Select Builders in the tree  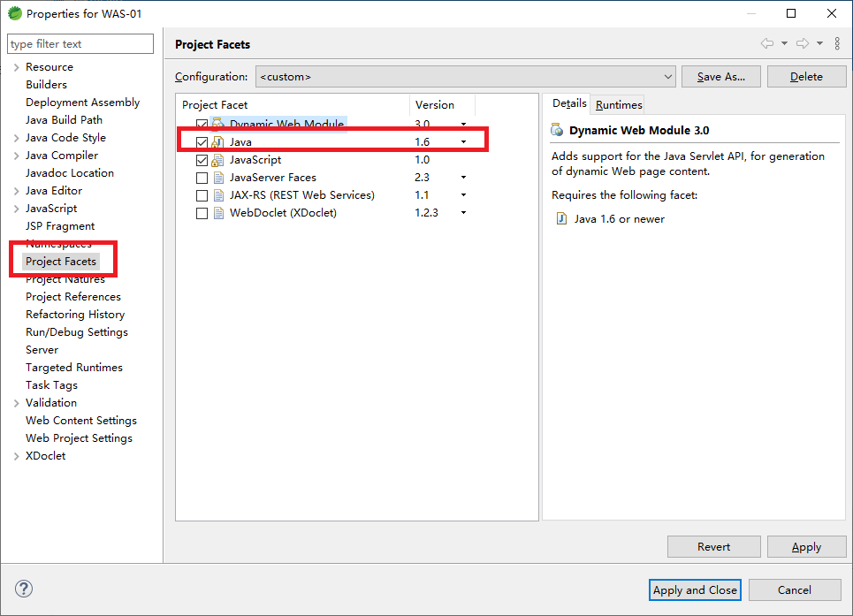(46, 84)
